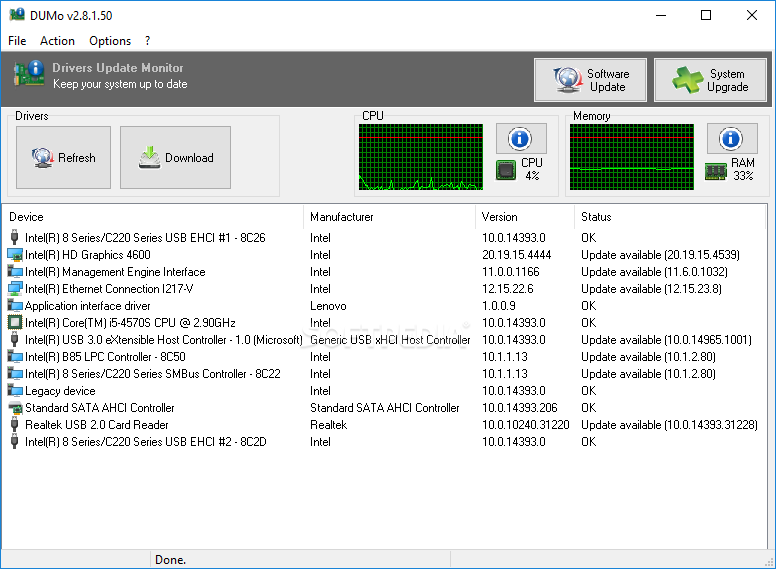
Task: Click the CPU info button
Action: pyautogui.click(x=521, y=139)
